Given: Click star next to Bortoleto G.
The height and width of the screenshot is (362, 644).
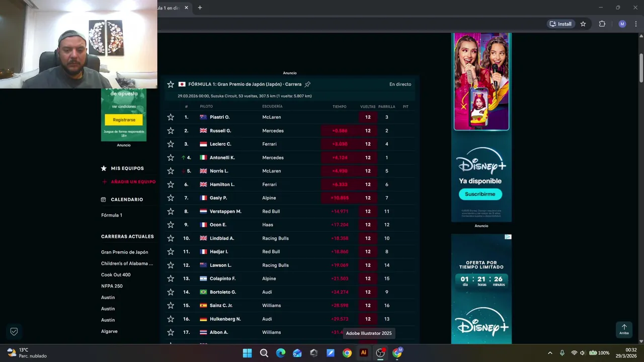Looking at the screenshot, I should click(171, 292).
